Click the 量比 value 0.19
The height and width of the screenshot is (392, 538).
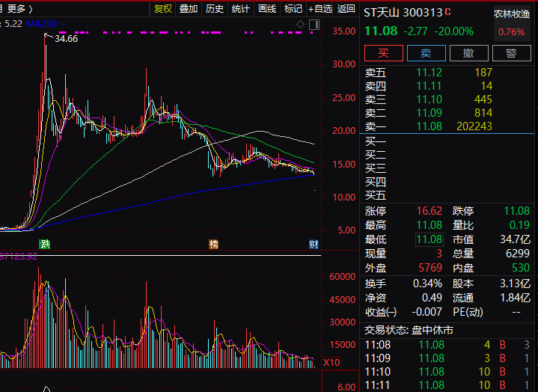tap(520, 225)
